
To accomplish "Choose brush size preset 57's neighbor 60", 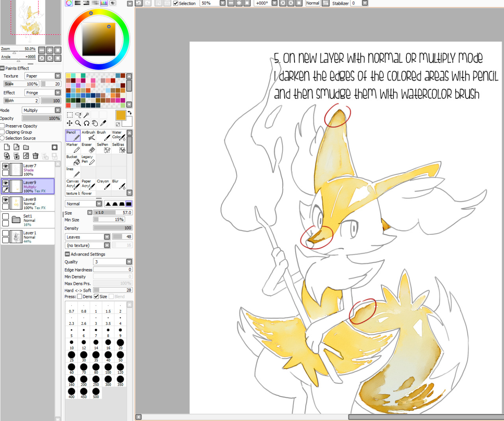I will 71,369.
